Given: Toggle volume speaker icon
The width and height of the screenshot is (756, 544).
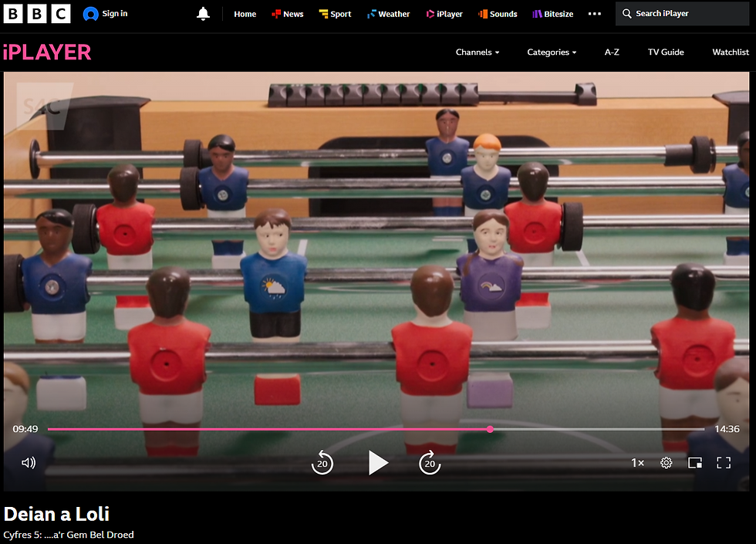Looking at the screenshot, I should tap(29, 463).
